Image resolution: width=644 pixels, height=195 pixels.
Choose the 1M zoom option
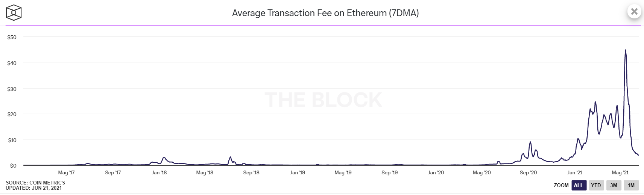click(x=631, y=185)
